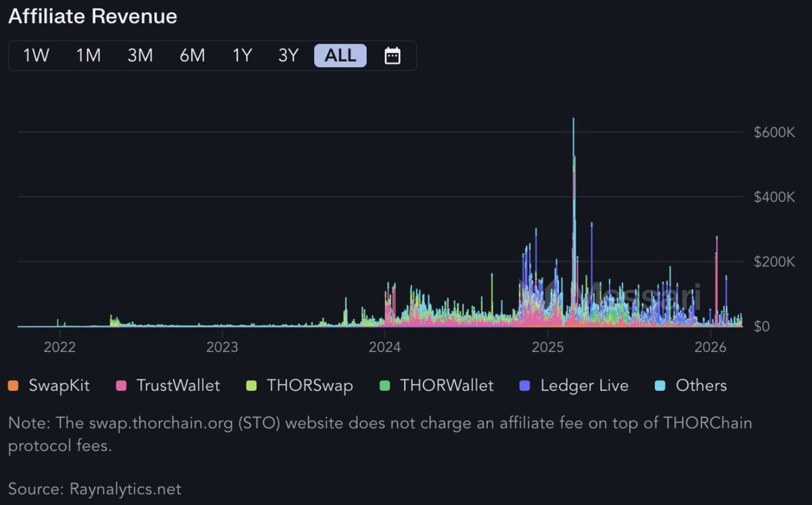
Task: Hide the Others series in legend
Action: 701,386
